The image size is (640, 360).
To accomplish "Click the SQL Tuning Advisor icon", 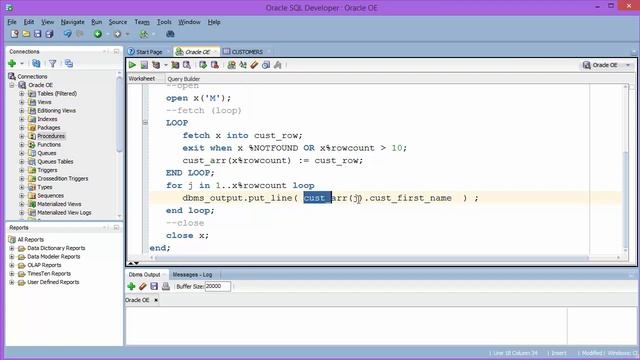I will (x=187, y=65).
